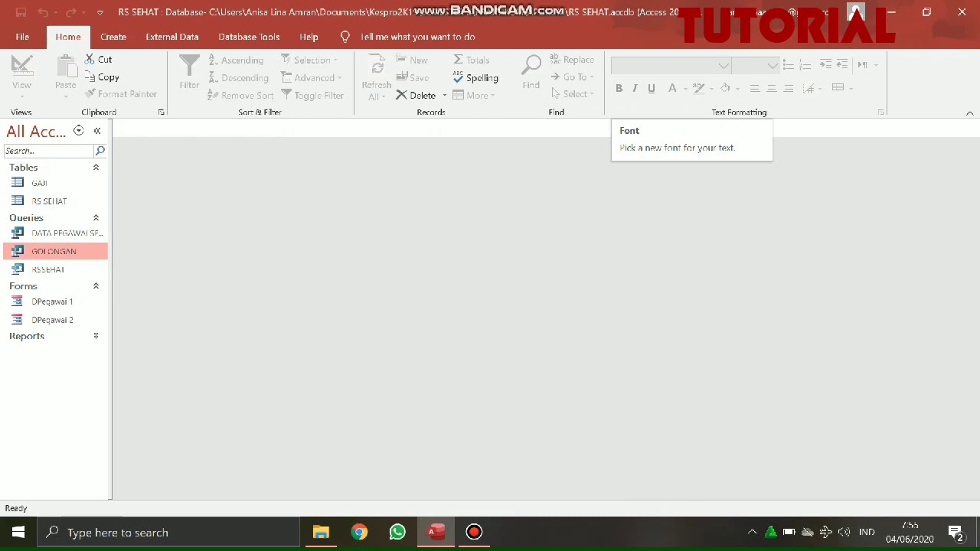This screenshot has height=551, width=980.
Task: Switch to the External Data tab
Action: click(x=172, y=37)
